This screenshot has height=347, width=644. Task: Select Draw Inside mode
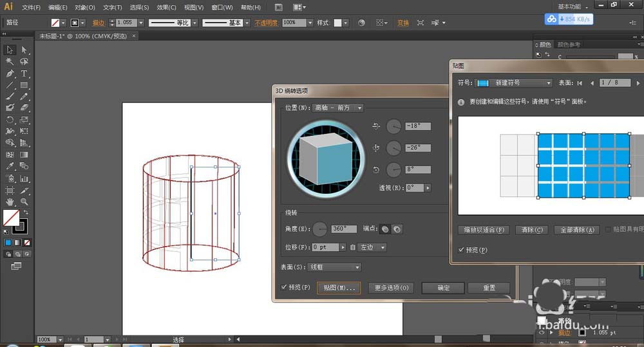26,254
